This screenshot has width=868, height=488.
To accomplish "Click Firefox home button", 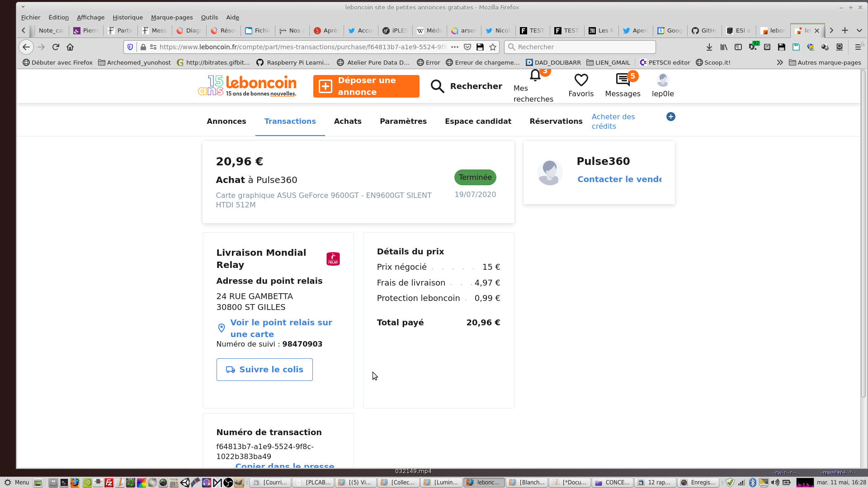I will 70,47.
